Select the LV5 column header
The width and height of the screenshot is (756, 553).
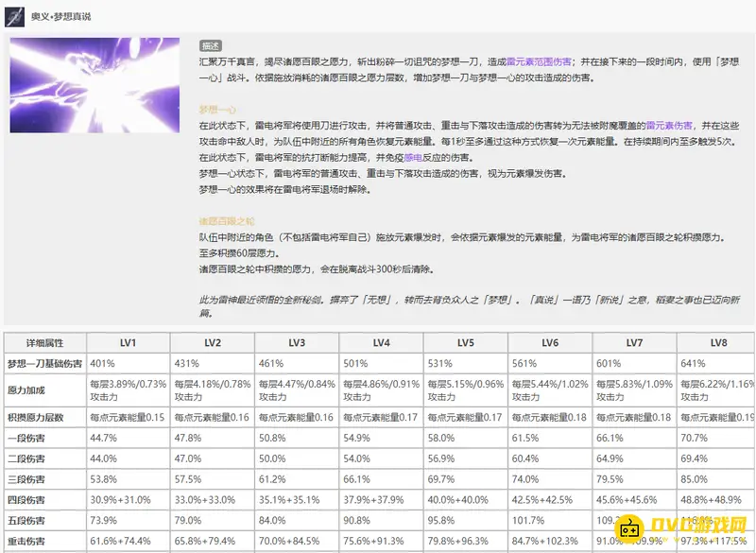point(464,342)
